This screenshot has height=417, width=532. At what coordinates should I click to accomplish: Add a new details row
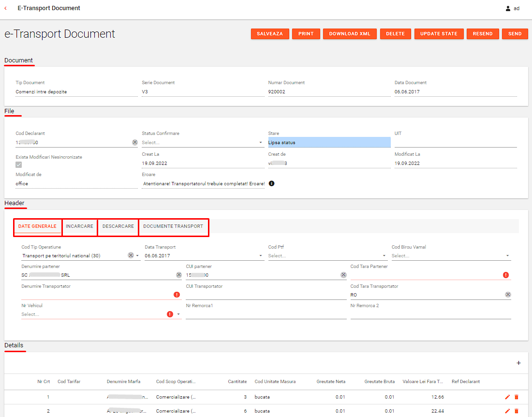pos(518,363)
